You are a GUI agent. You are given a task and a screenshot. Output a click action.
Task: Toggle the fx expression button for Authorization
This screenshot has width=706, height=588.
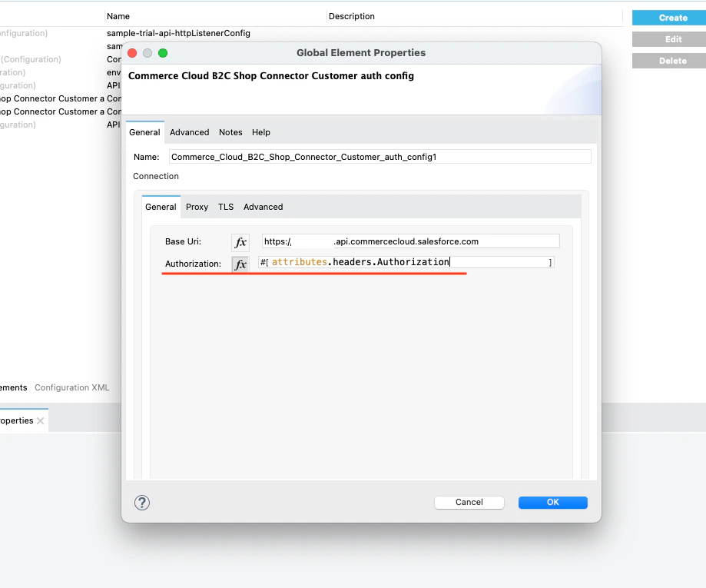(x=240, y=264)
